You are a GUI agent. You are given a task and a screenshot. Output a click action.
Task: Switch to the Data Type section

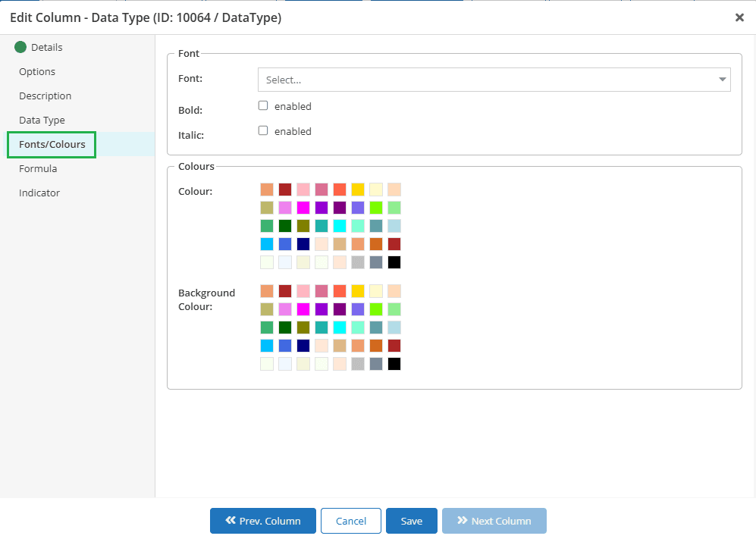pyautogui.click(x=42, y=120)
